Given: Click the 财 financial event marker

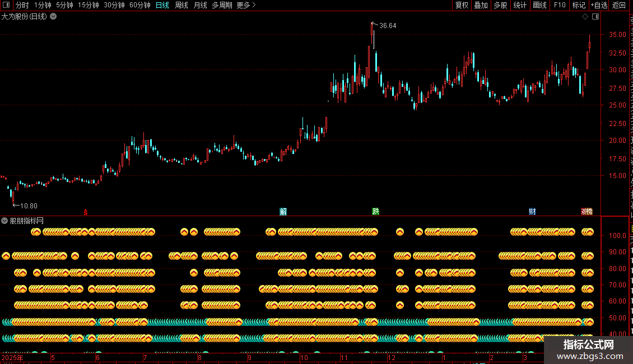Looking at the screenshot, I should 532,212.
